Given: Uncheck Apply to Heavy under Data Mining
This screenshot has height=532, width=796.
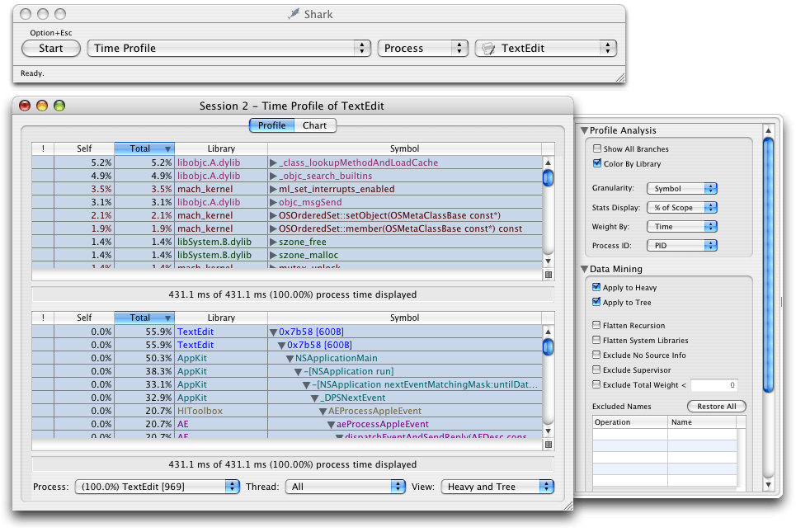Looking at the screenshot, I should (x=596, y=288).
